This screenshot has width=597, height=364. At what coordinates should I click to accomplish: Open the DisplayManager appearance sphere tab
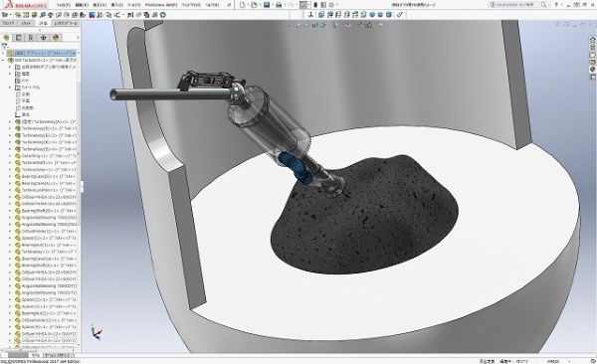click(56, 38)
